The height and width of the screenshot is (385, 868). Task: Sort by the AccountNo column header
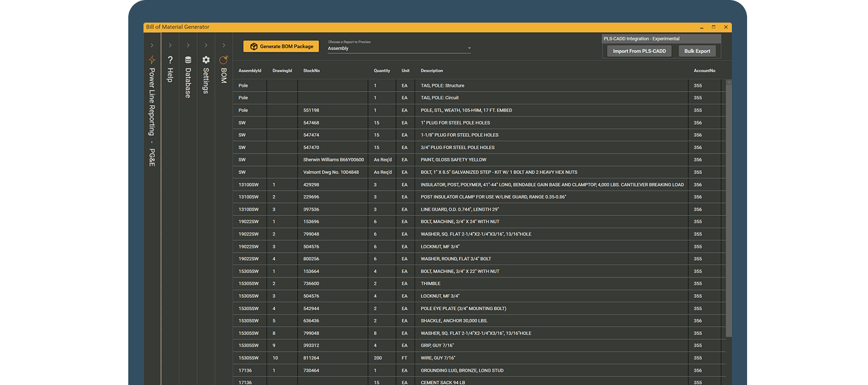pyautogui.click(x=705, y=71)
